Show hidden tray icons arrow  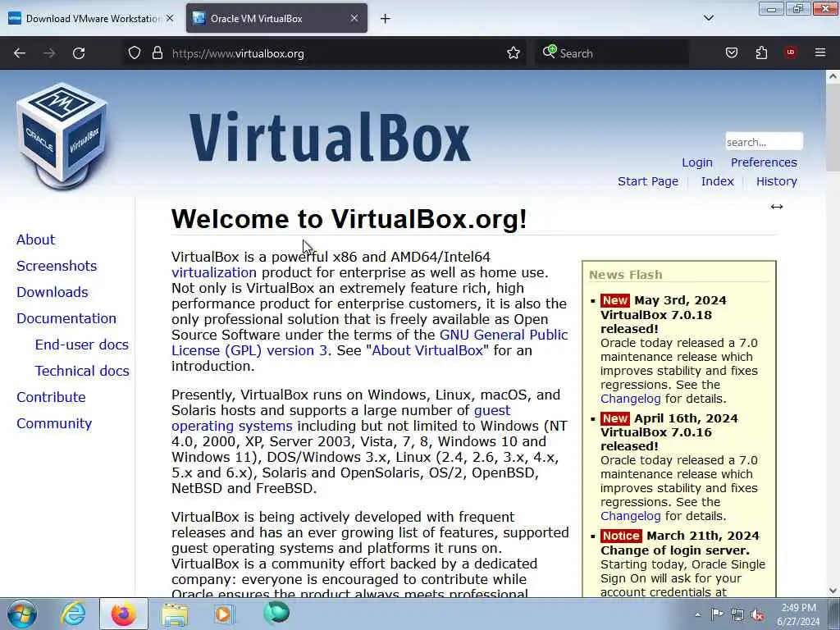pyautogui.click(x=697, y=614)
